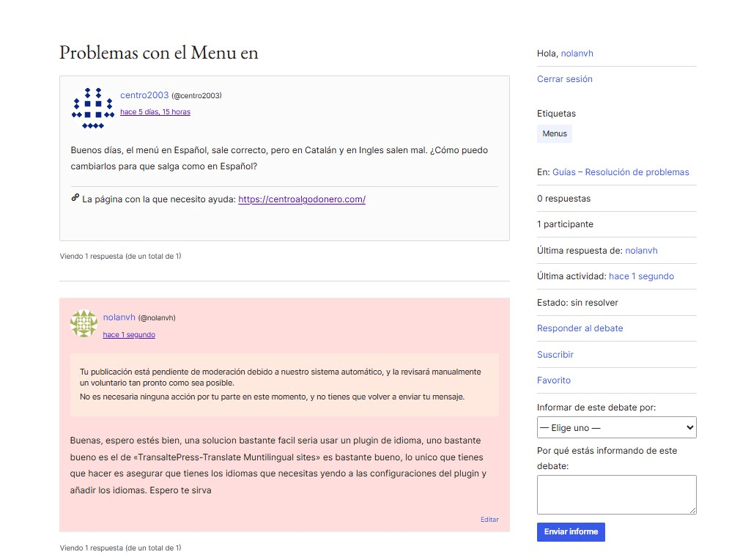Image resolution: width=729 pixels, height=560 pixels.
Task: Click 'Editar' on the pending reply
Action: 489,520
